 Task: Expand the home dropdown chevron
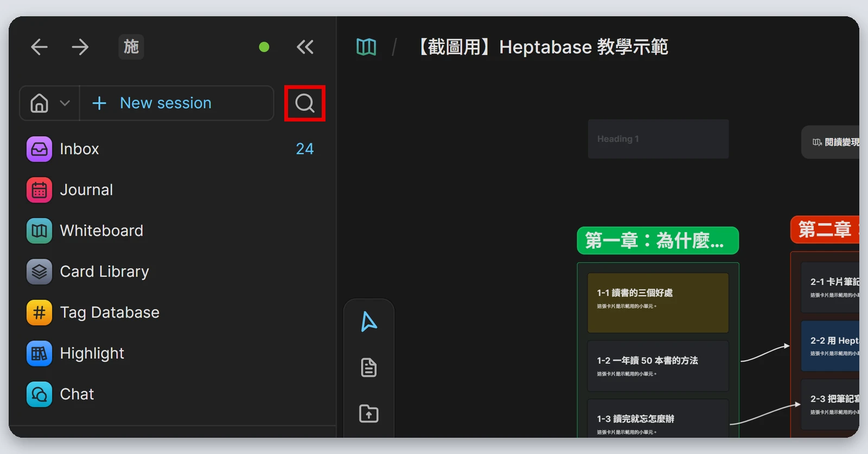[65, 103]
